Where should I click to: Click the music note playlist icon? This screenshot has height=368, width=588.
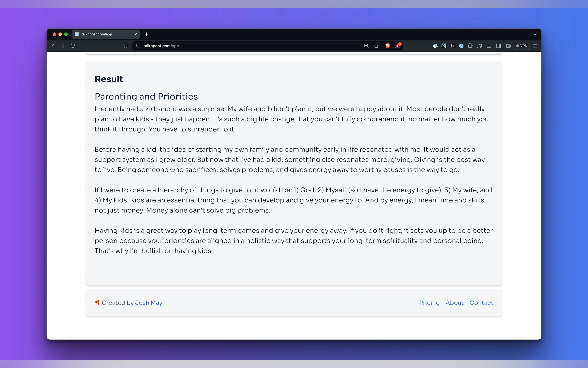click(480, 46)
